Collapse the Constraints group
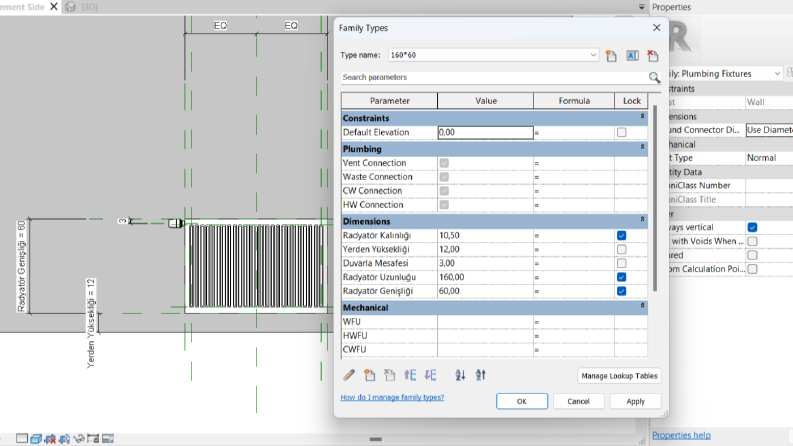793x446 pixels. (x=642, y=117)
